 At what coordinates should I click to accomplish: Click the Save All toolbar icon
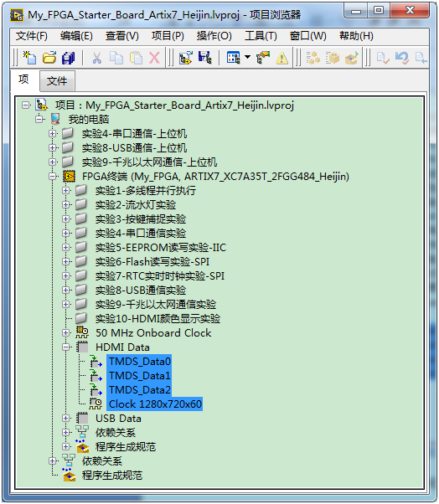point(68,58)
